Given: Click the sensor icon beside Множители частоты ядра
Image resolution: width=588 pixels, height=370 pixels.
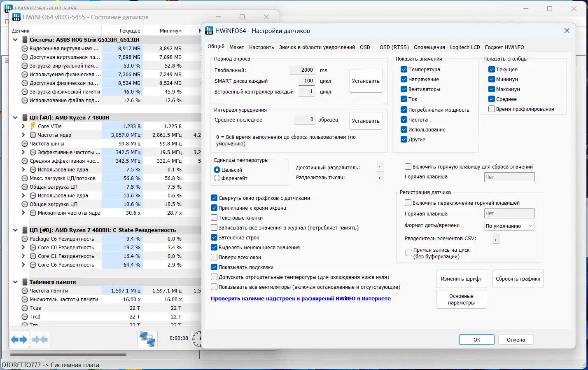Looking at the screenshot, I should coord(33,213).
